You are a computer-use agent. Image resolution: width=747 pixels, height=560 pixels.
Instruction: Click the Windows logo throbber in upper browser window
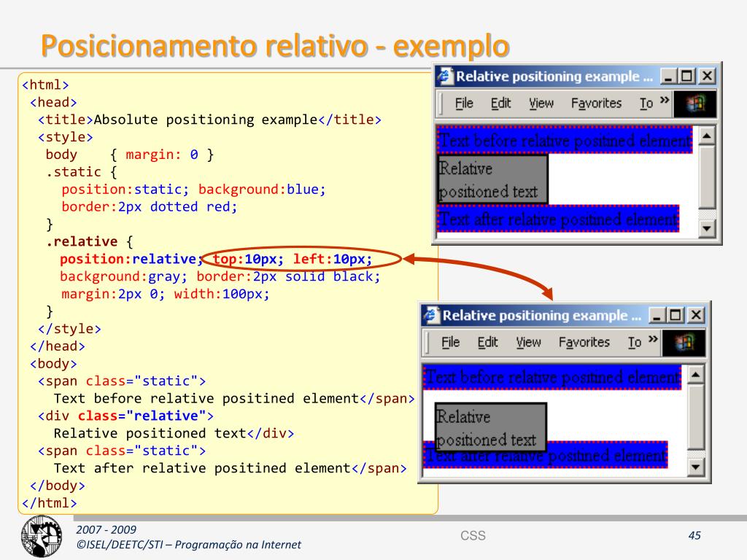(695, 104)
